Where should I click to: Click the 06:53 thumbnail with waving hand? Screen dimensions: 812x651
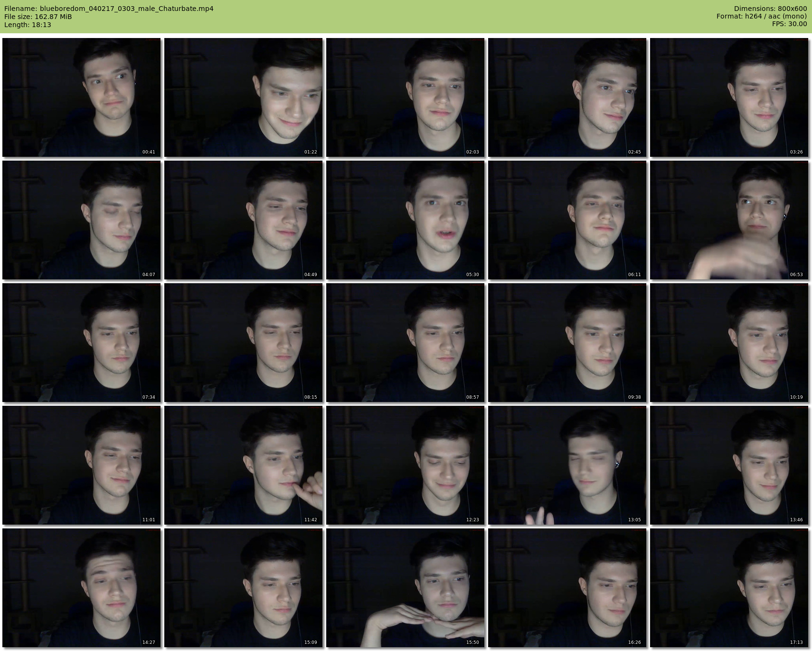[729, 220]
